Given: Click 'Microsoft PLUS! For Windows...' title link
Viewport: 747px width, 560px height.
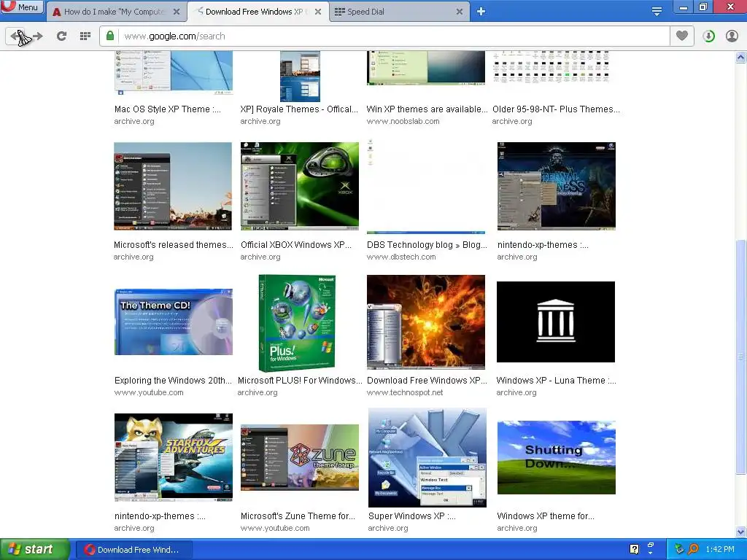Looking at the screenshot, I should (x=300, y=381).
